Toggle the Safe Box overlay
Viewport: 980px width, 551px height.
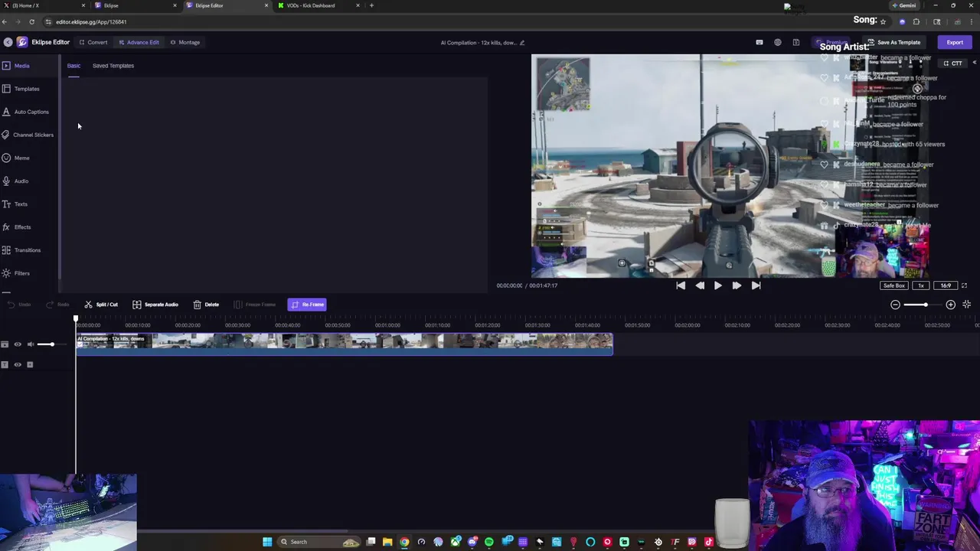click(893, 285)
